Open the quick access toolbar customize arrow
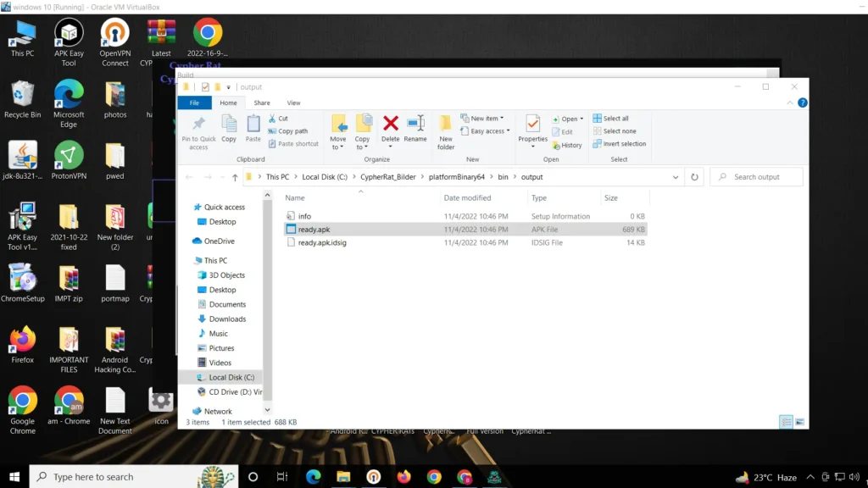The width and height of the screenshot is (868, 488). [x=228, y=87]
